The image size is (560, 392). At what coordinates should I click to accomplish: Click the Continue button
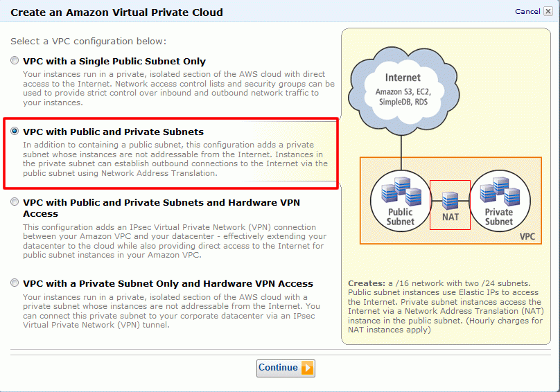[x=286, y=368]
